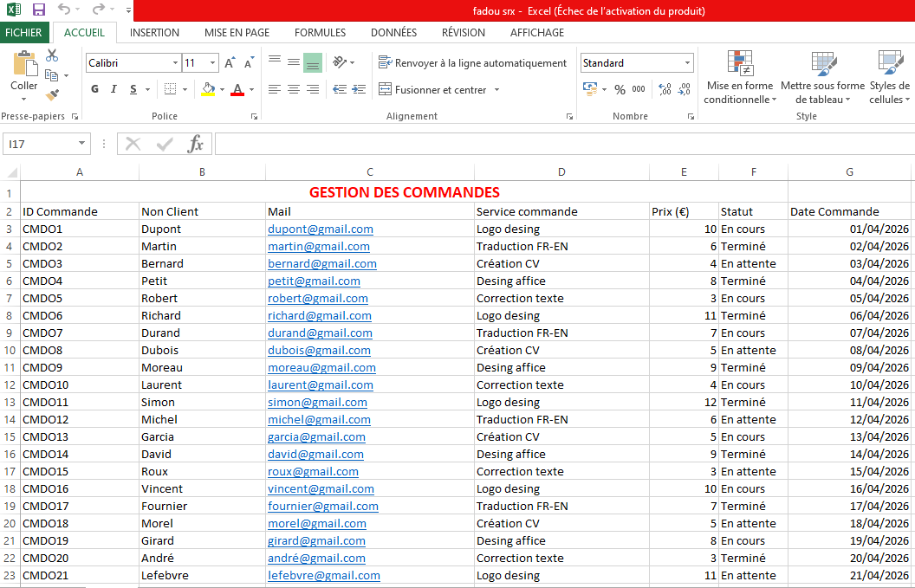Screen dimensions: 915x588
Task: Toggle bold (G) formatting
Action: click(x=94, y=89)
